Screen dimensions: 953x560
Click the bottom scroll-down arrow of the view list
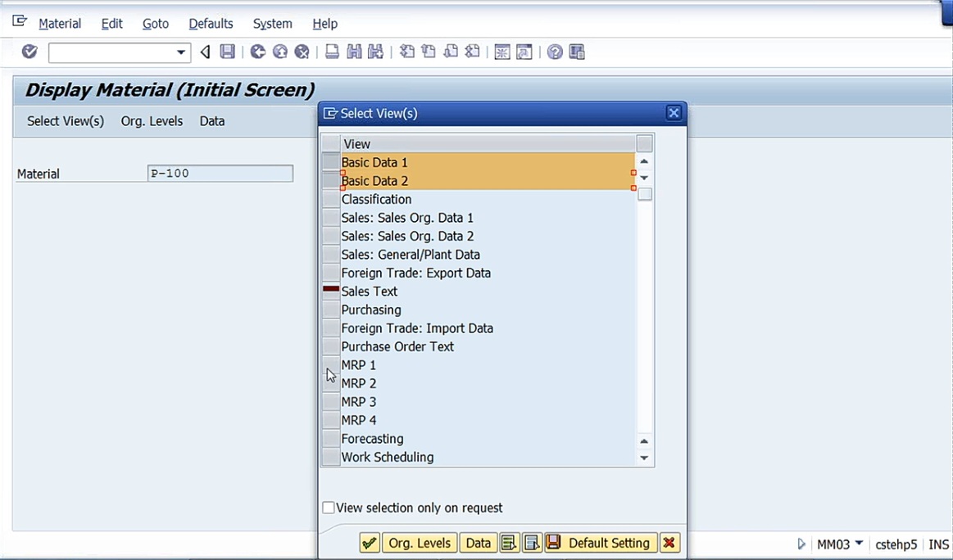tap(644, 458)
